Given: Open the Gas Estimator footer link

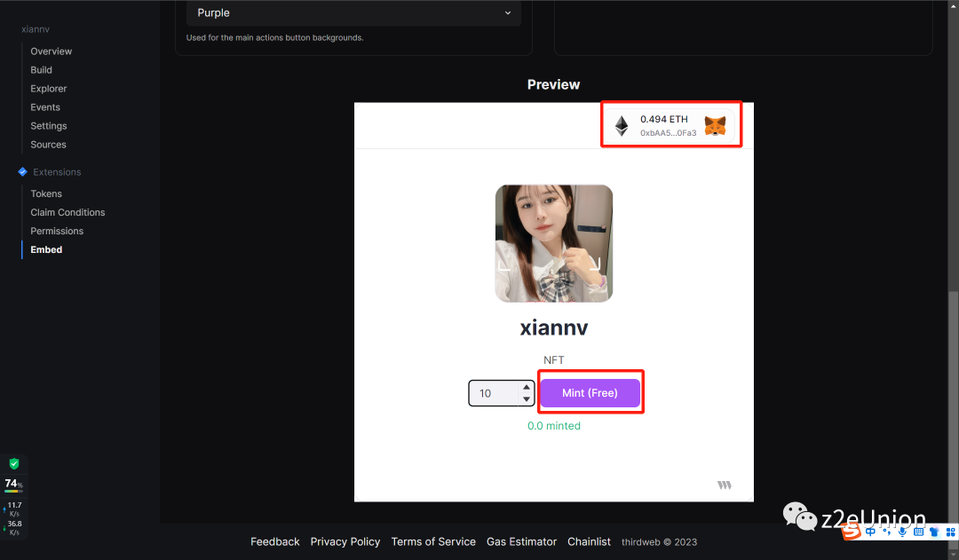Looking at the screenshot, I should (x=521, y=541).
